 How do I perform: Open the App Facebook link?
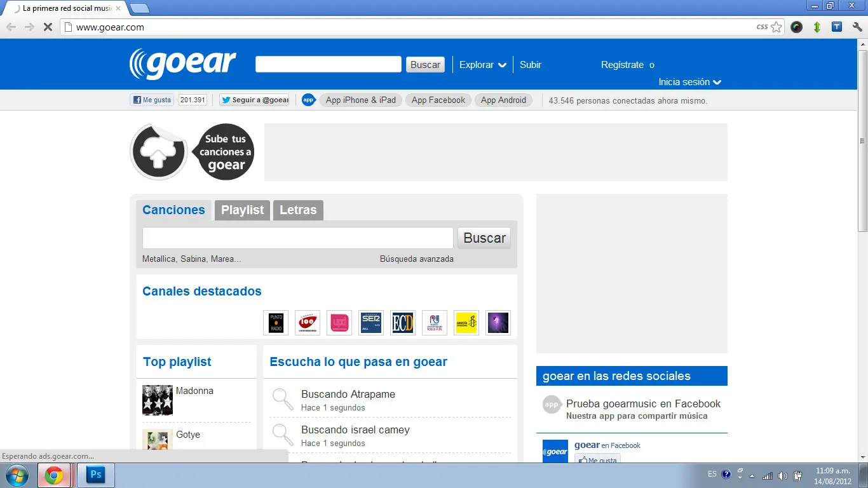tap(438, 100)
